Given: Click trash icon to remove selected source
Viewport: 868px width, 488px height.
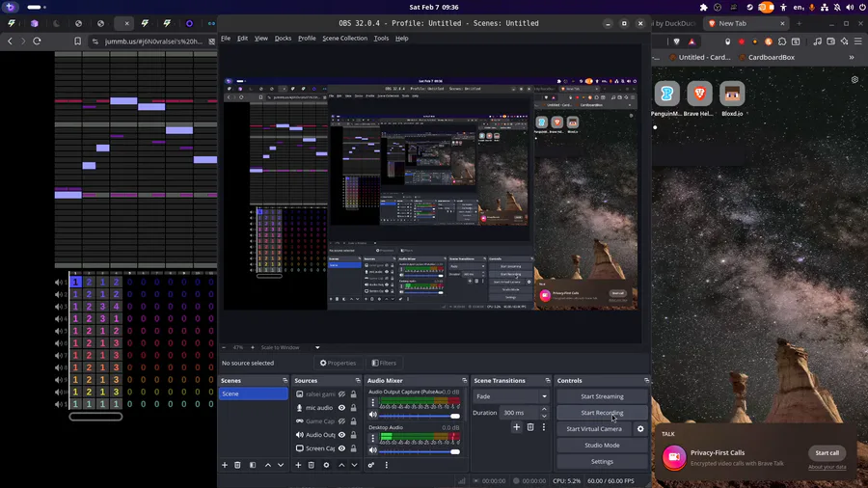Looking at the screenshot, I should [311, 465].
